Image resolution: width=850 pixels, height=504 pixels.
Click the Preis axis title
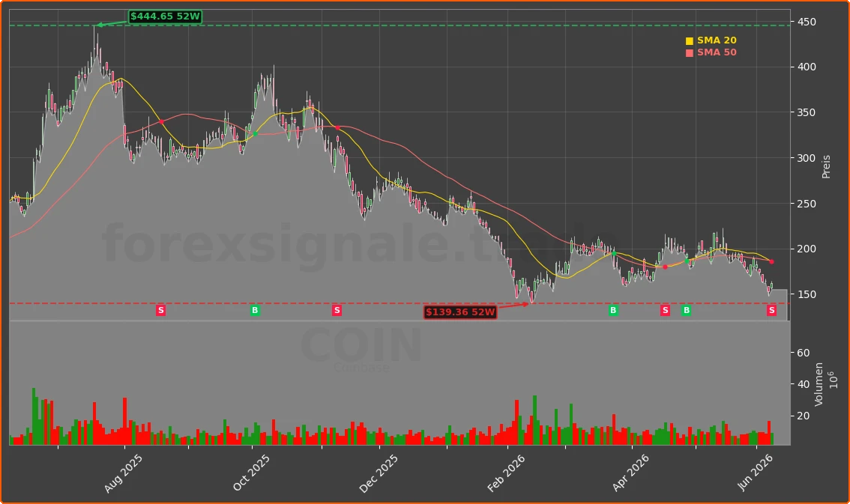(826, 167)
